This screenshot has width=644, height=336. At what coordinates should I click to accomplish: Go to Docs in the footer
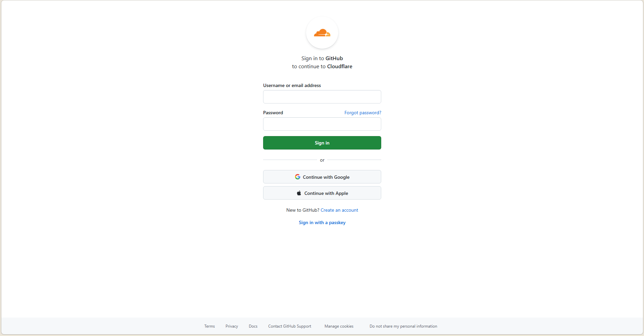pos(253,326)
